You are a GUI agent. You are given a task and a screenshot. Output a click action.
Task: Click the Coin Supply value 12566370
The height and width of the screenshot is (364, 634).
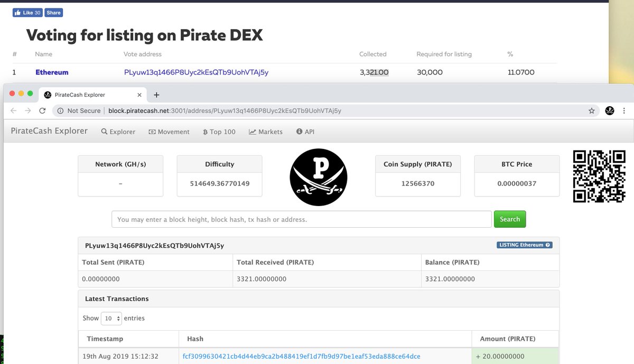(x=417, y=184)
